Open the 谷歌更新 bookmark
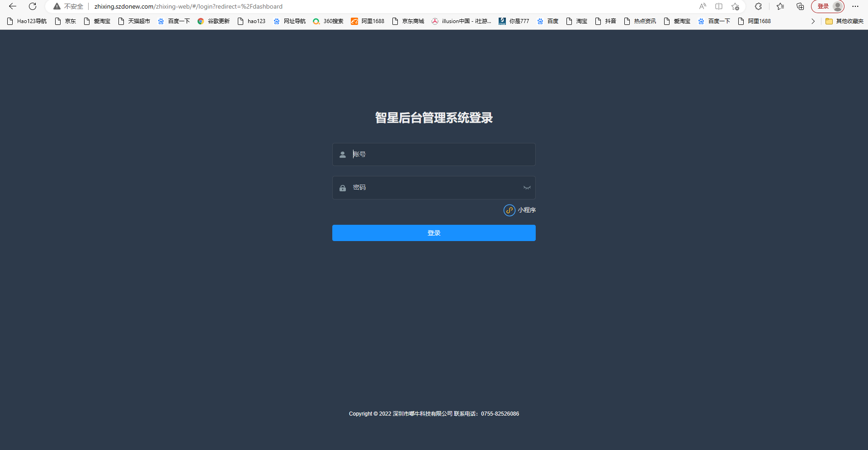 pyautogui.click(x=214, y=21)
